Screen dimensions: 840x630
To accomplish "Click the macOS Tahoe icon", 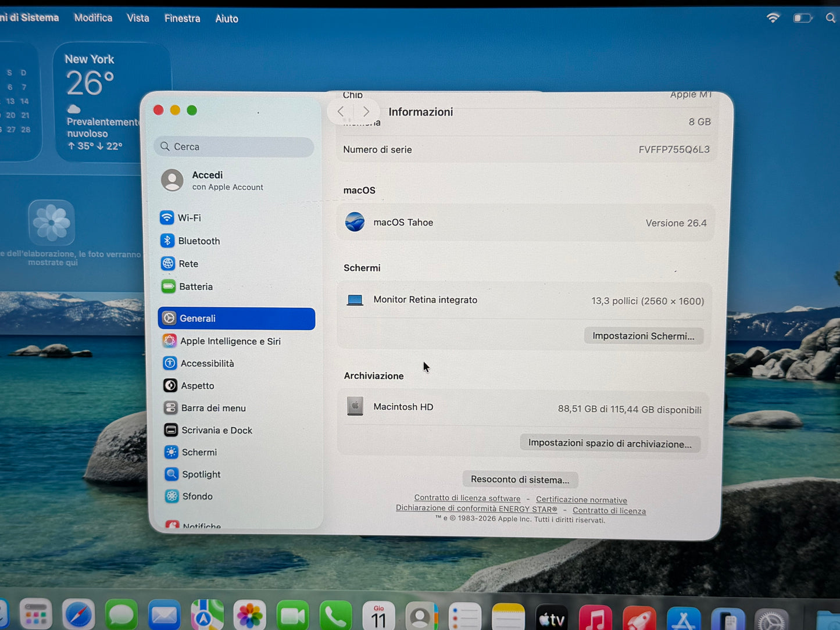I will pos(355,222).
